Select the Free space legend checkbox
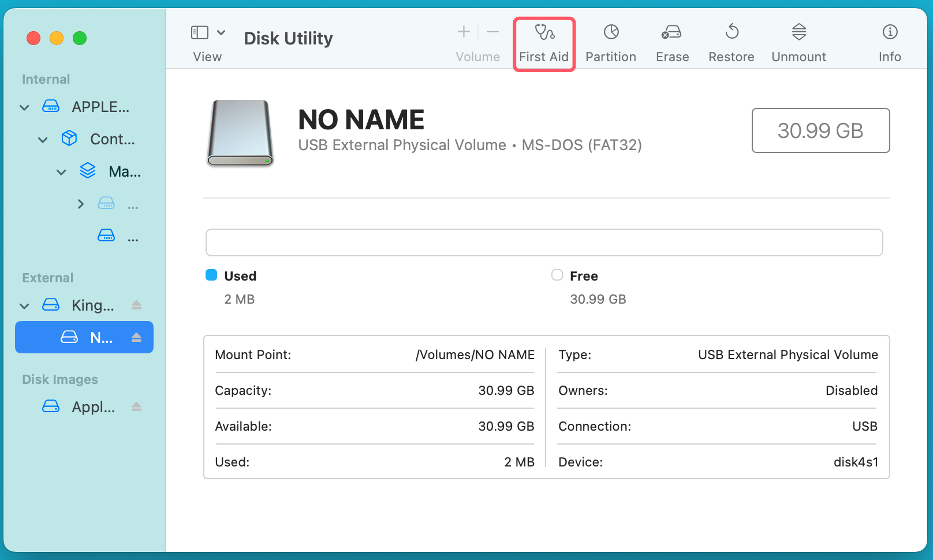The image size is (933, 560). point(557,275)
